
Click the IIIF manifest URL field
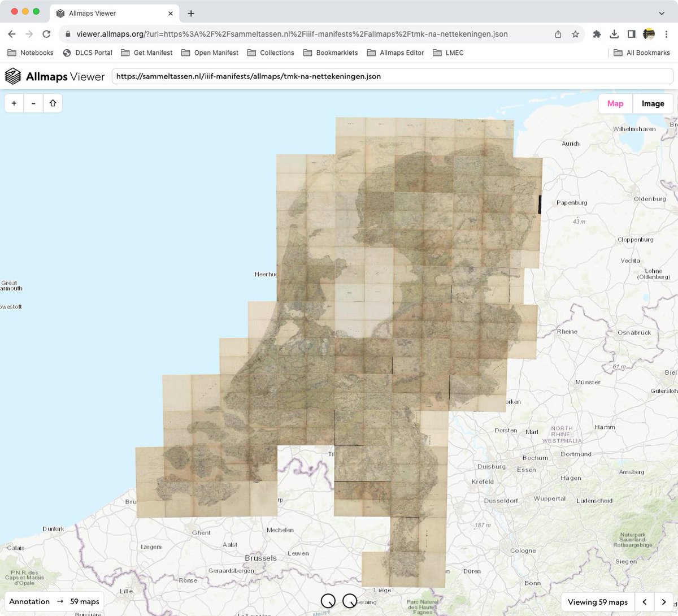(x=390, y=76)
